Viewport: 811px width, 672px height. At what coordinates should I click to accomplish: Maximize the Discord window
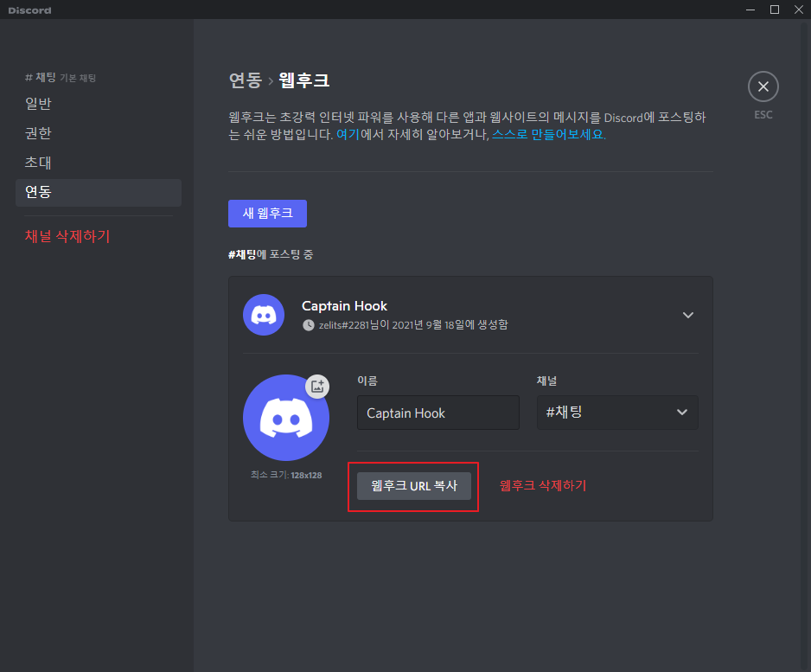pos(775,10)
